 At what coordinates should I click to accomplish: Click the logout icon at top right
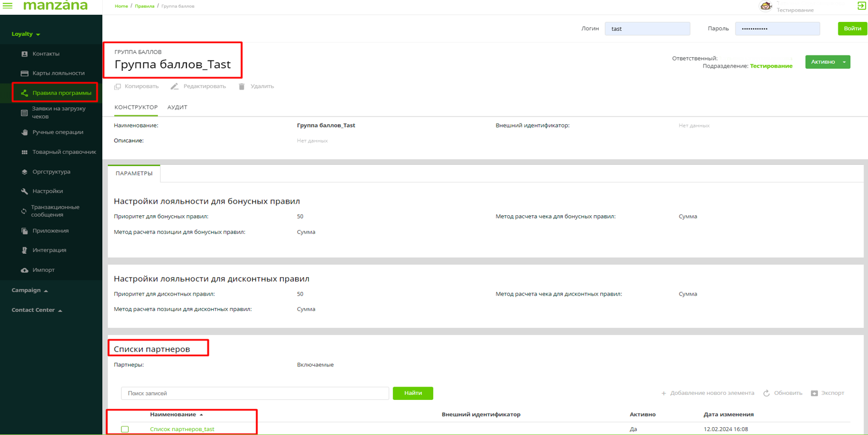click(x=861, y=5)
